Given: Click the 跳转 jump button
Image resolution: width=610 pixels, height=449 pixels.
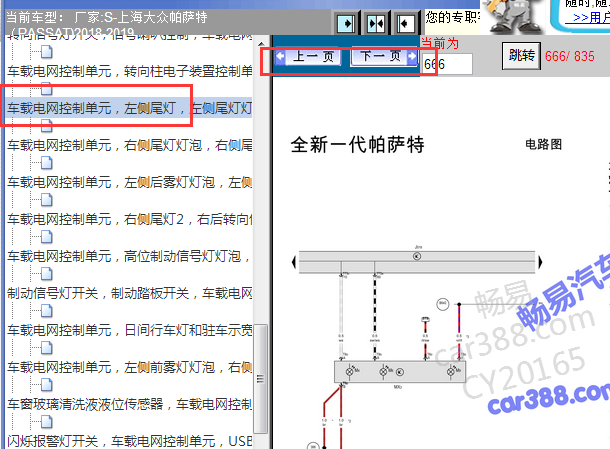Looking at the screenshot, I should click(521, 56).
